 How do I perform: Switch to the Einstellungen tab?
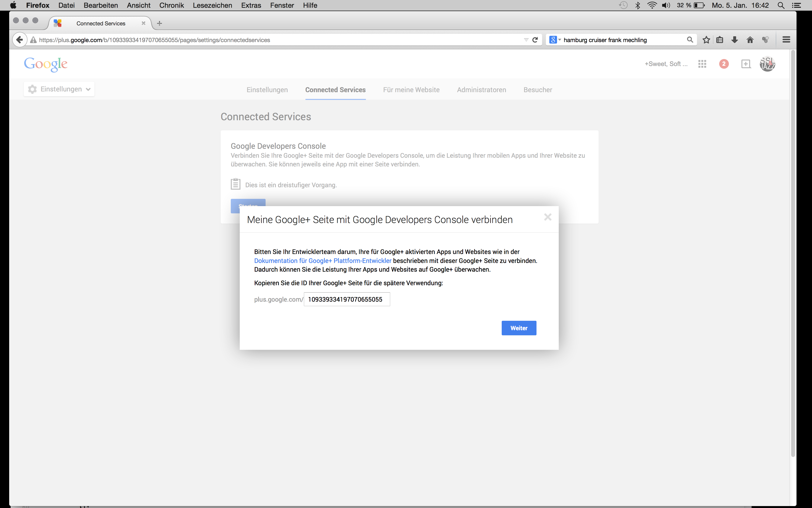(x=267, y=90)
